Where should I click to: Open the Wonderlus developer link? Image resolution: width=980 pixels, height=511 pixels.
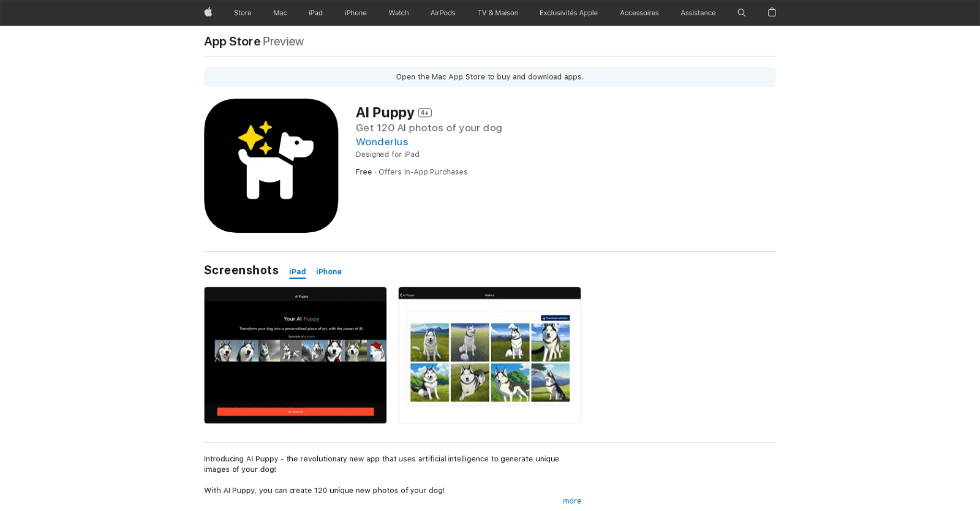point(382,142)
